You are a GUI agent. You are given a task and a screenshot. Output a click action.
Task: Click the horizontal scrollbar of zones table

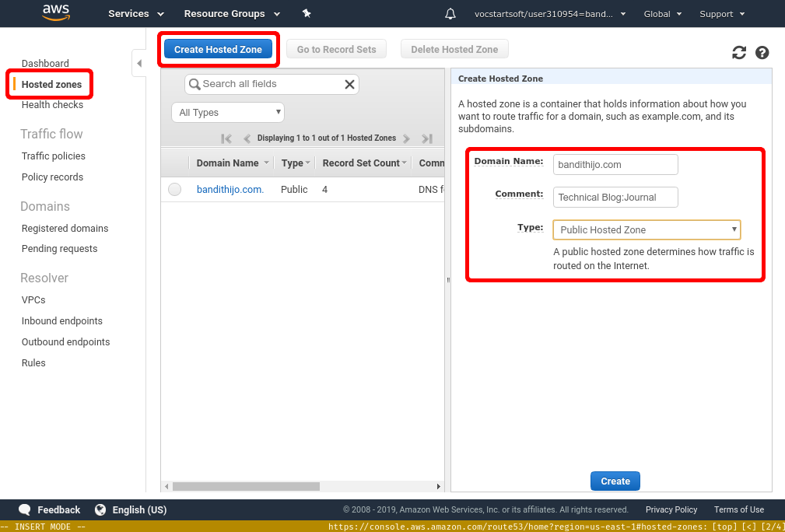246,486
